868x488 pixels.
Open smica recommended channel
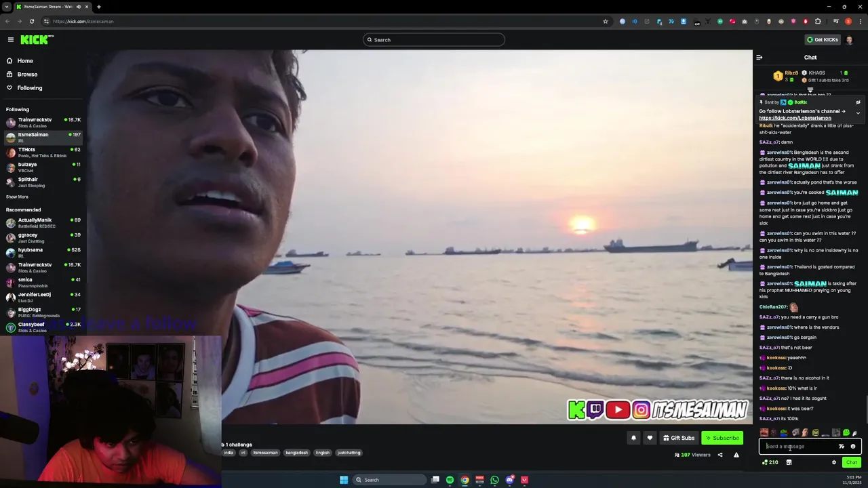click(x=43, y=283)
